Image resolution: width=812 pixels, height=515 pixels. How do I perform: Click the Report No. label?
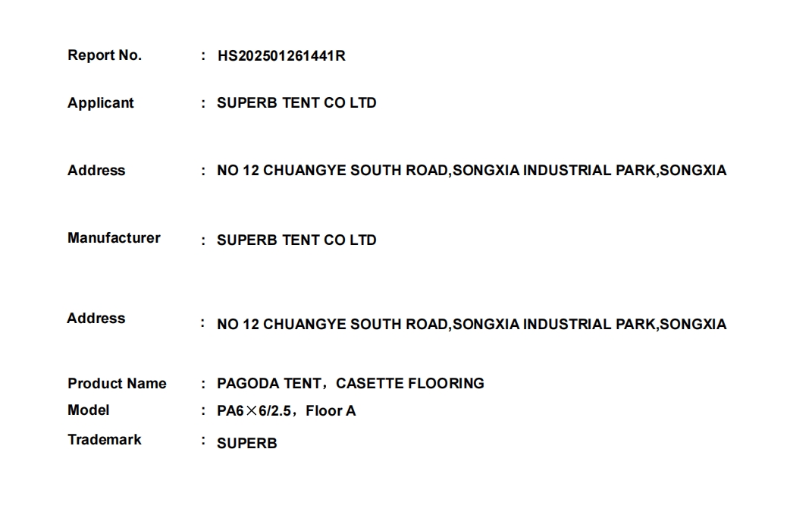(x=104, y=55)
